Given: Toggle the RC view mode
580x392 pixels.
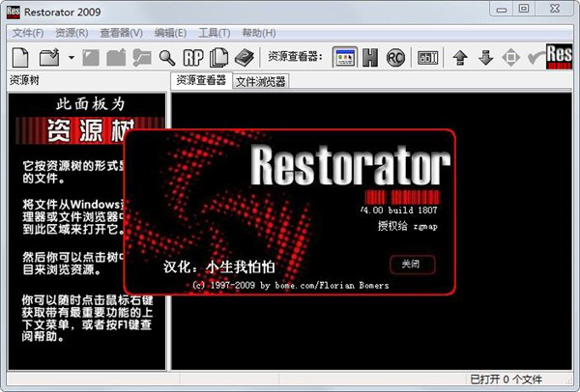Looking at the screenshot, I should (395, 57).
